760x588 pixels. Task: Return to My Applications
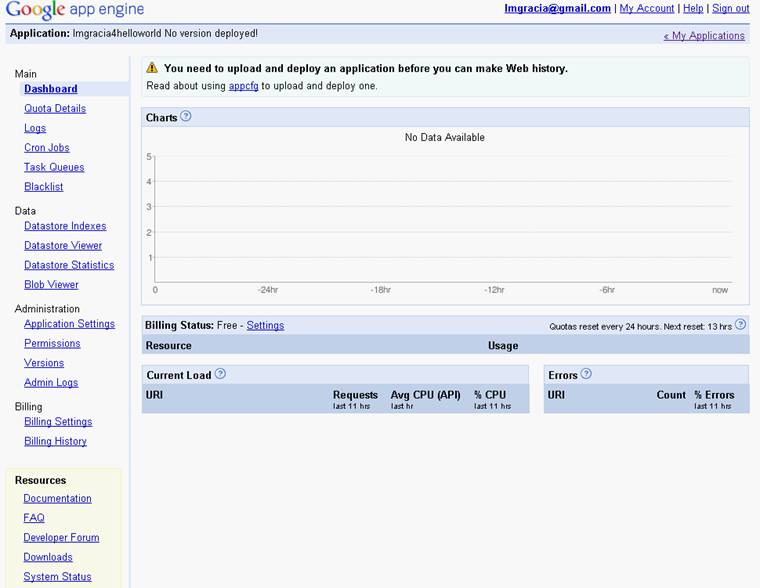click(x=704, y=35)
